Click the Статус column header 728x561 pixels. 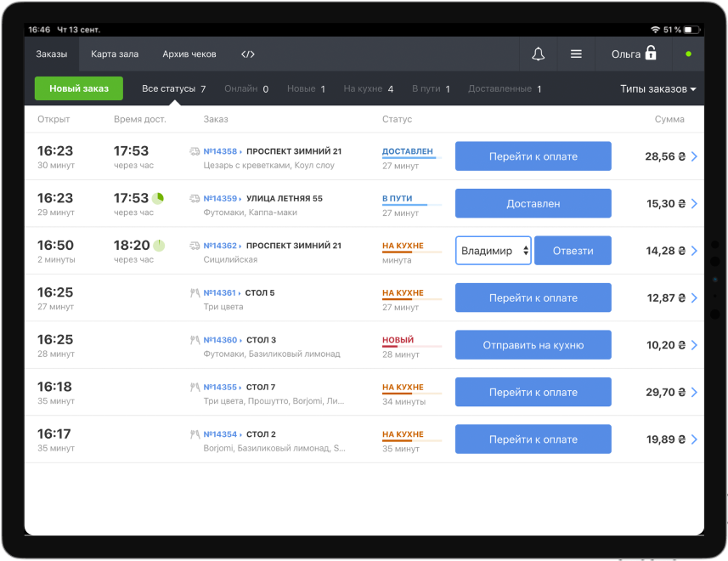(397, 119)
